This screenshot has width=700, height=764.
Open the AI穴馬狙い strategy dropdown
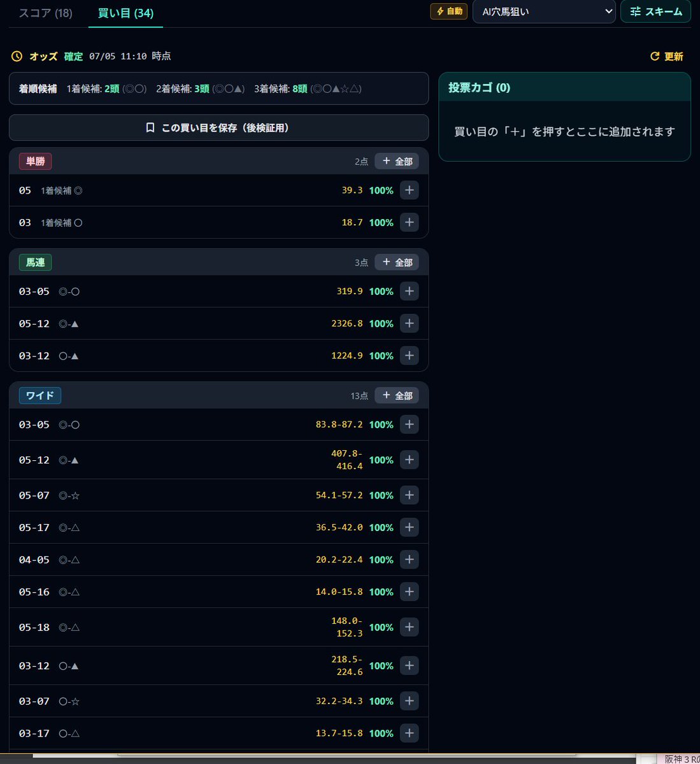(x=544, y=11)
